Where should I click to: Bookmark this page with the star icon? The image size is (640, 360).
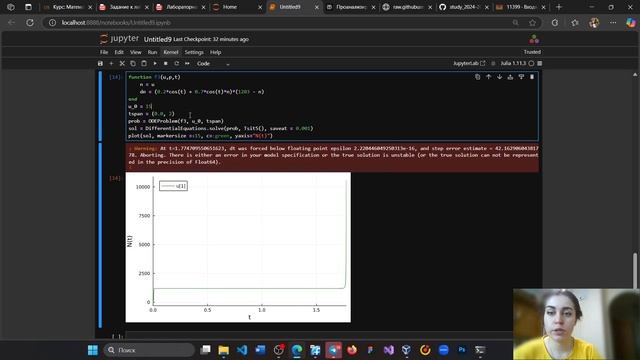532,23
